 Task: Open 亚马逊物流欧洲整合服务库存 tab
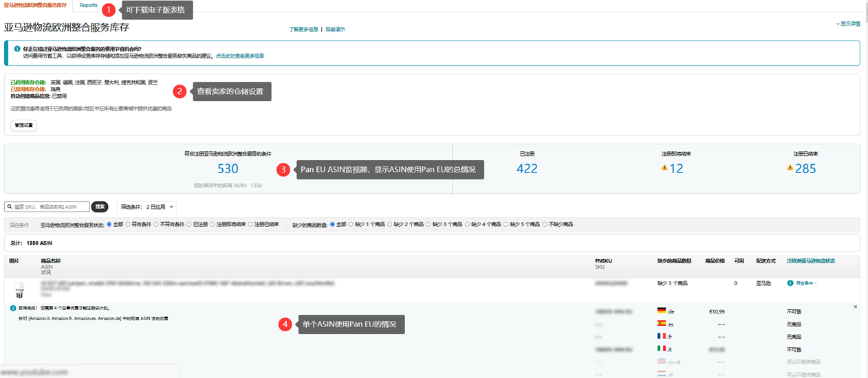pyautogui.click(x=35, y=5)
